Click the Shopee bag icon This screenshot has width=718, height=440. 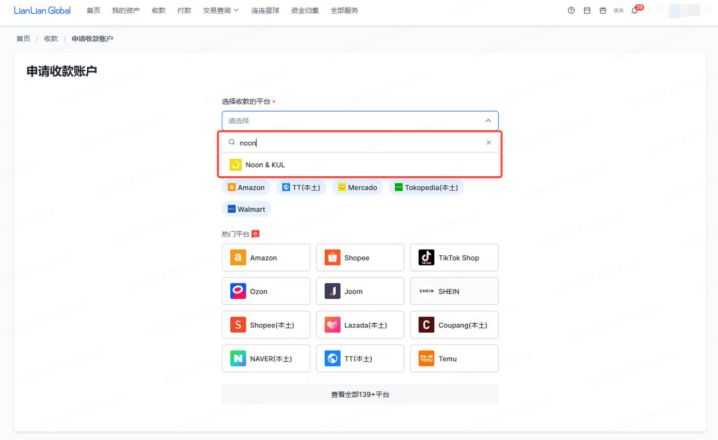332,257
